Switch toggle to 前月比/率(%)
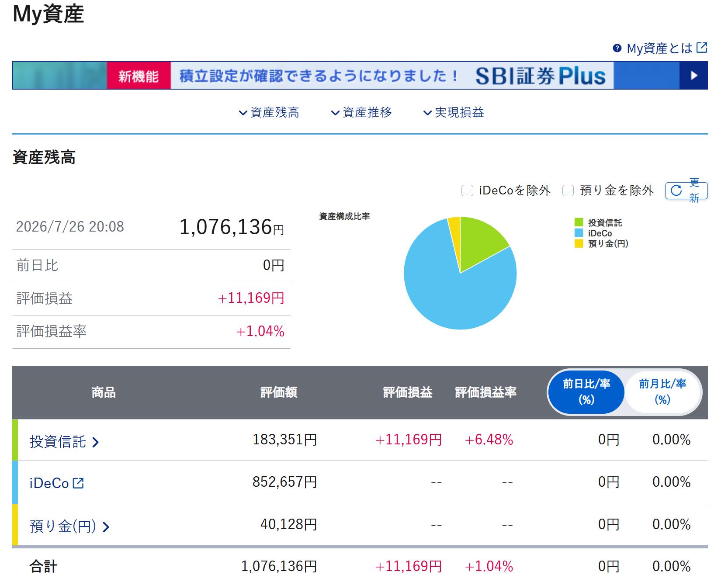728x582 pixels. 662,392
